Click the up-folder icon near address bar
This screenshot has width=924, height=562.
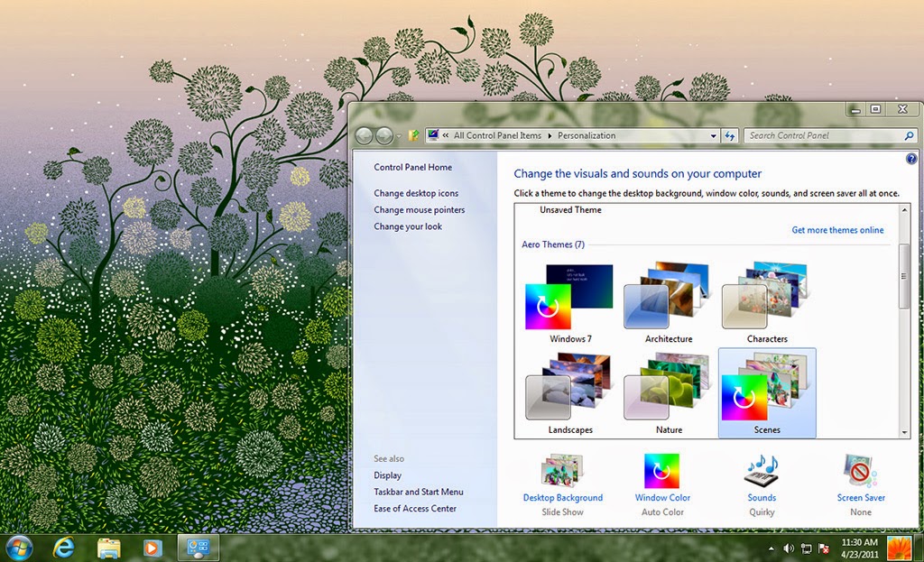click(x=413, y=135)
